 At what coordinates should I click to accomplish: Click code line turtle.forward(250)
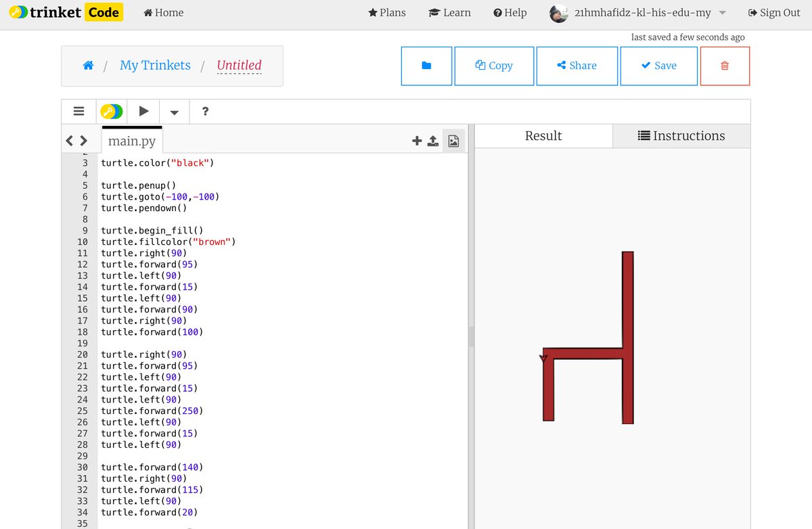pos(152,411)
